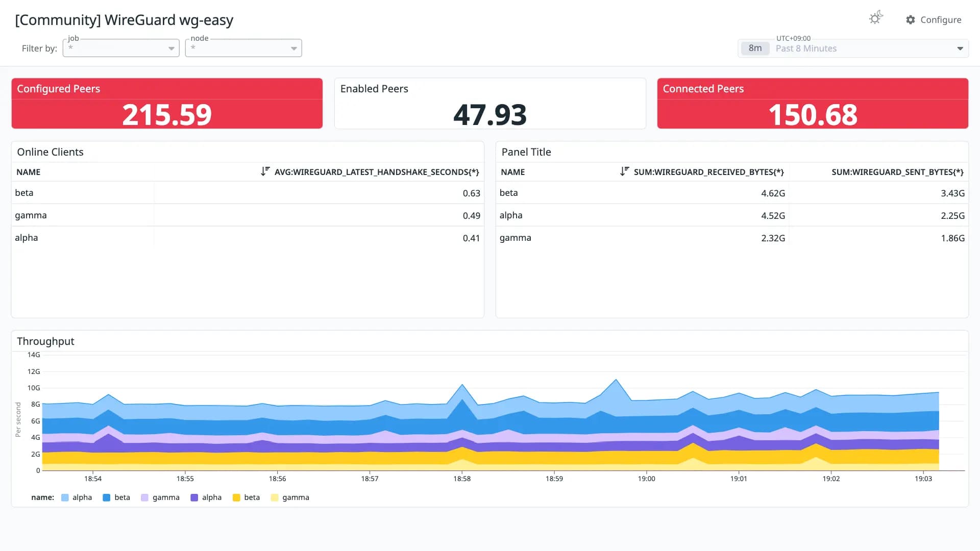Click the purple alpha legend swatch
Viewport: 980px width, 551px height.
(x=194, y=497)
